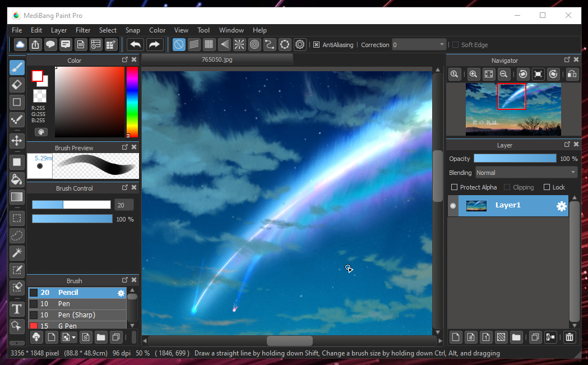
Task: Click the Undo arrow in toolbar
Action: [x=136, y=45]
